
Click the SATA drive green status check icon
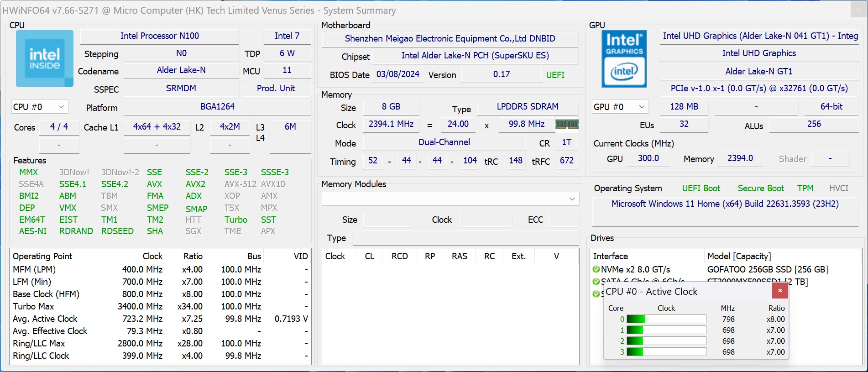tap(596, 282)
